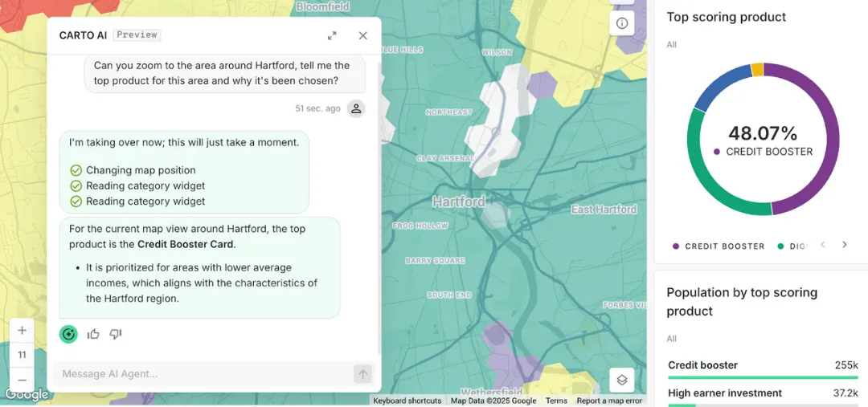
Task: Send message with the arrow button
Action: 362,374
